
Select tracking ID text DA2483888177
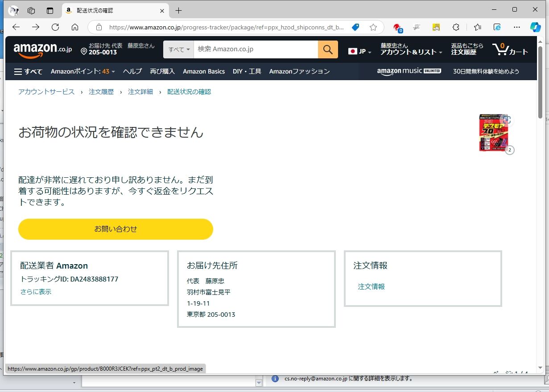(x=94, y=279)
